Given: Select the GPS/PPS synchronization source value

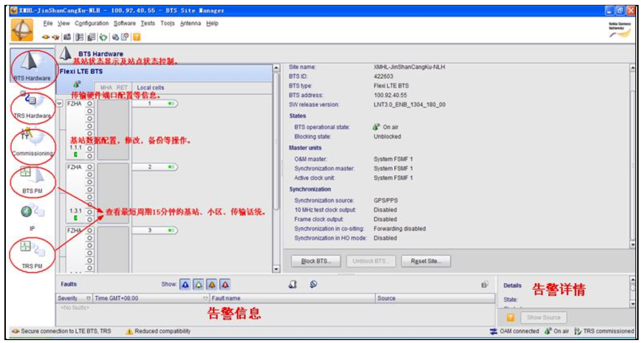Looking at the screenshot, I should [386, 201].
